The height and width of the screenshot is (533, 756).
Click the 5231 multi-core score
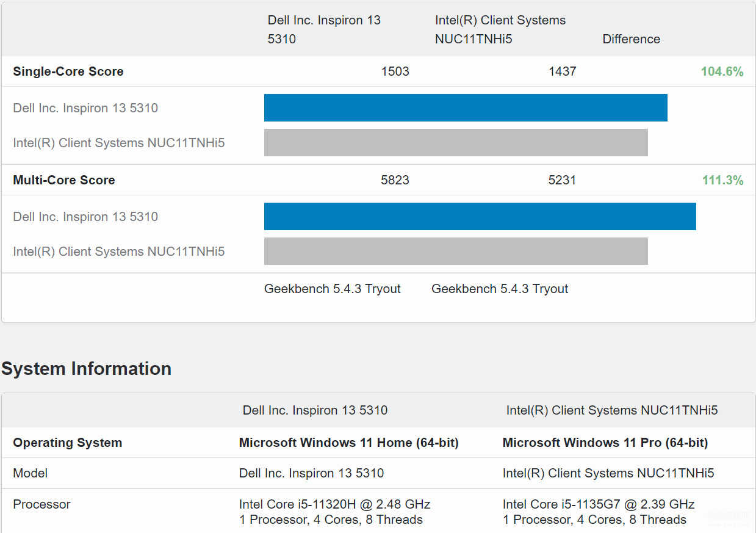click(562, 180)
